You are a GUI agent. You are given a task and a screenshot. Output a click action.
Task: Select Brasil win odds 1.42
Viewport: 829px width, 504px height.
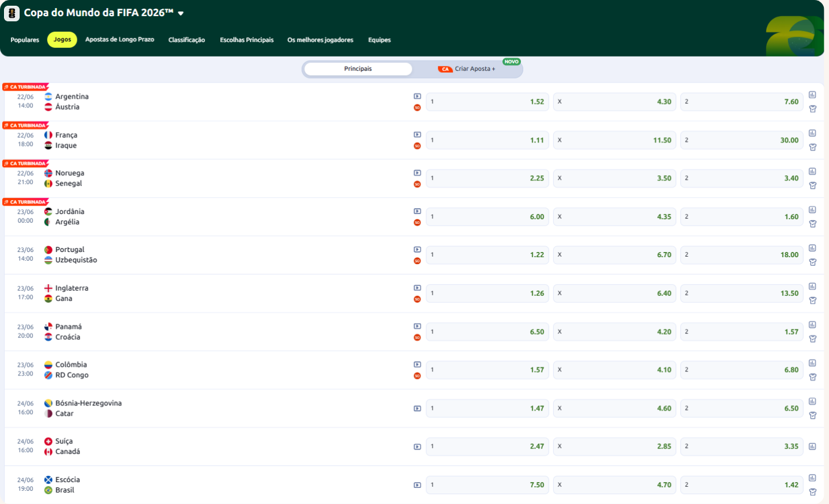tap(742, 485)
